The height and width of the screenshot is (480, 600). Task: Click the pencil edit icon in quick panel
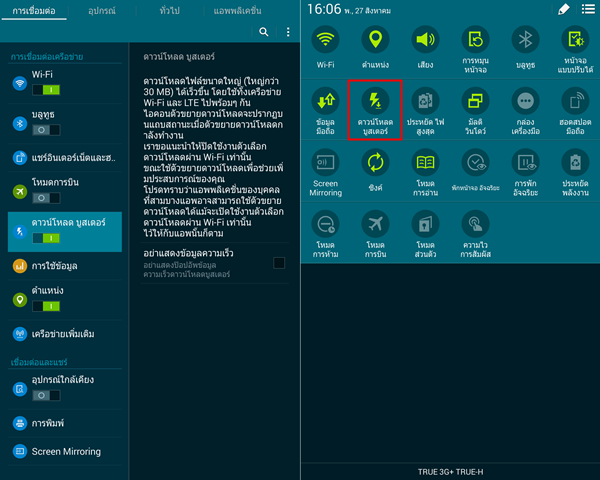562,9
